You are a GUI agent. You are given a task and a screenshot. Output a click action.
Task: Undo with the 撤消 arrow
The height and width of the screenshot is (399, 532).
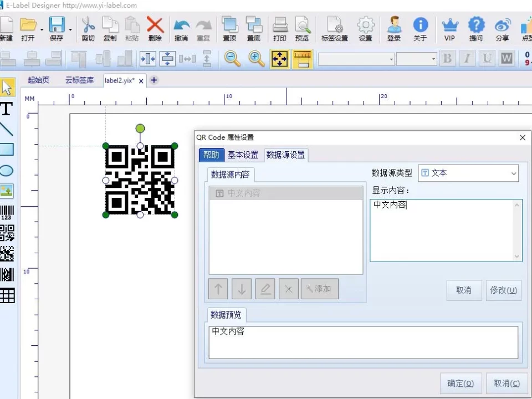tap(181, 28)
